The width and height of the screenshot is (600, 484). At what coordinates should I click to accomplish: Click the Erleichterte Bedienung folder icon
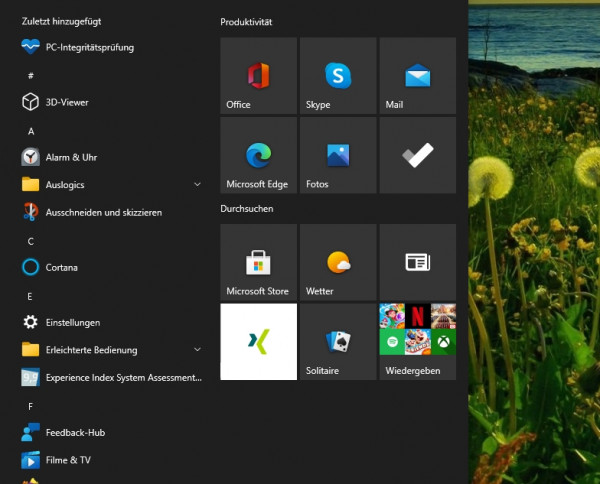pos(30,350)
